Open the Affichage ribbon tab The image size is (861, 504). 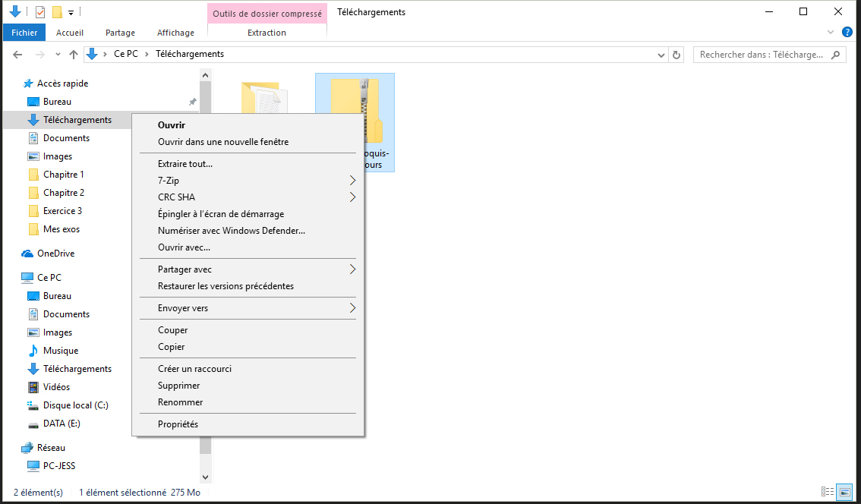pos(175,33)
